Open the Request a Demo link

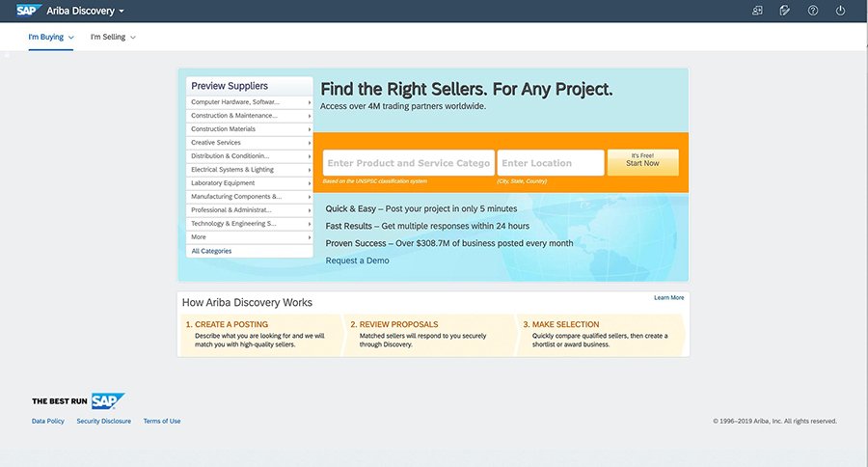(x=357, y=261)
